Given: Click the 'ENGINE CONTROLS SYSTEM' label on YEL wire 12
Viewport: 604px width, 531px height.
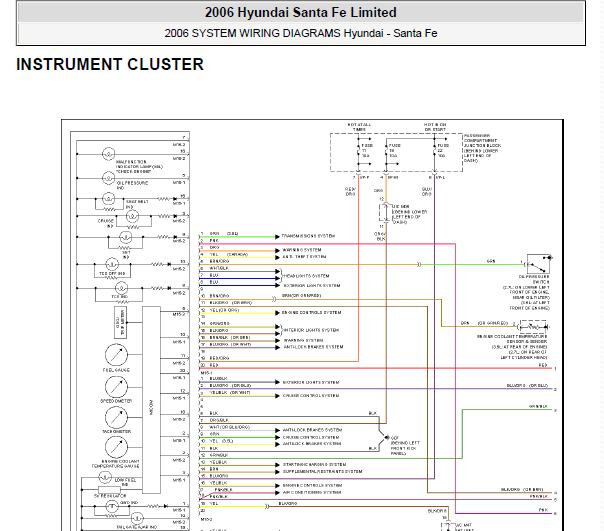Looking at the screenshot, I should click(x=312, y=313).
